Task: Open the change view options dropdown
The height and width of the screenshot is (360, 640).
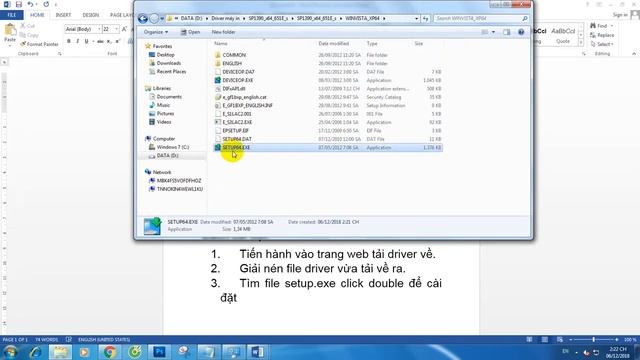Action: (x=493, y=32)
